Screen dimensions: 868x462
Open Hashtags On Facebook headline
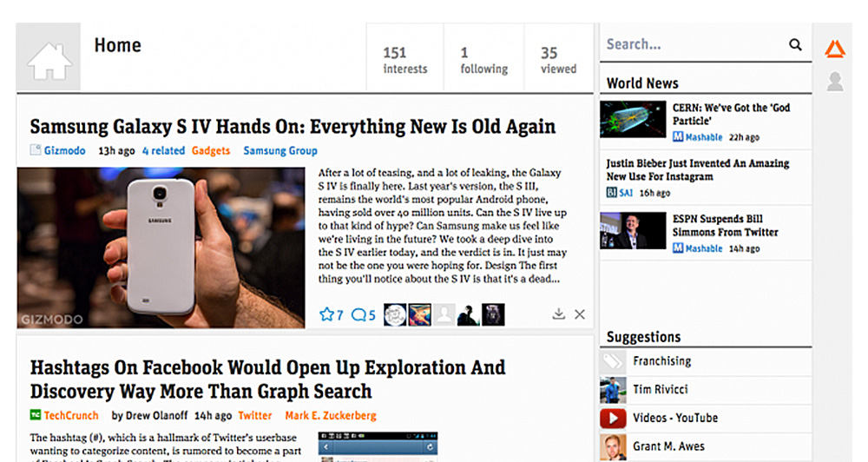tap(267, 379)
